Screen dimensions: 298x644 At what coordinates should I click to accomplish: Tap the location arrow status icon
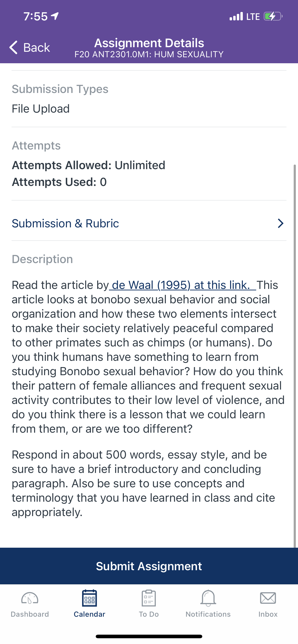pyautogui.click(x=55, y=16)
